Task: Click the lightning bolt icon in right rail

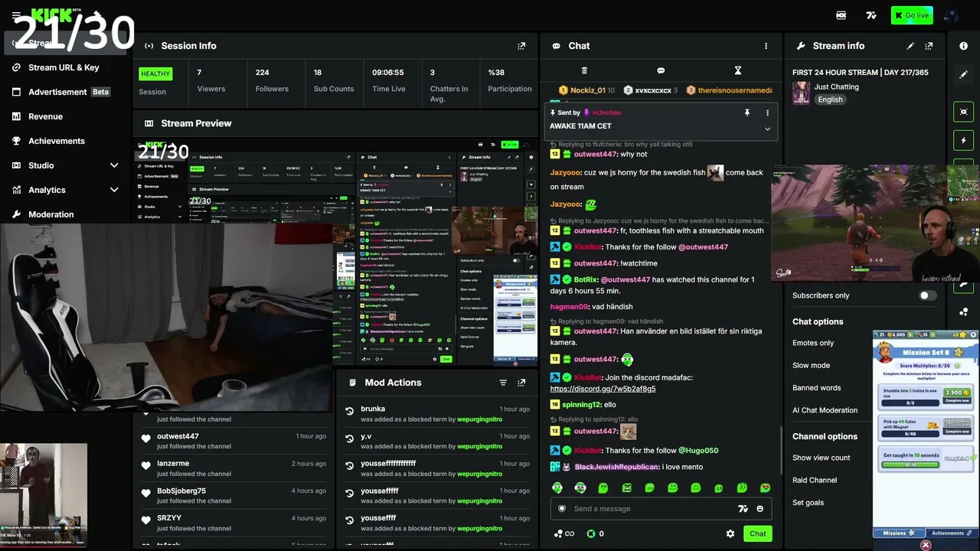Action: (x=963, y=141)
